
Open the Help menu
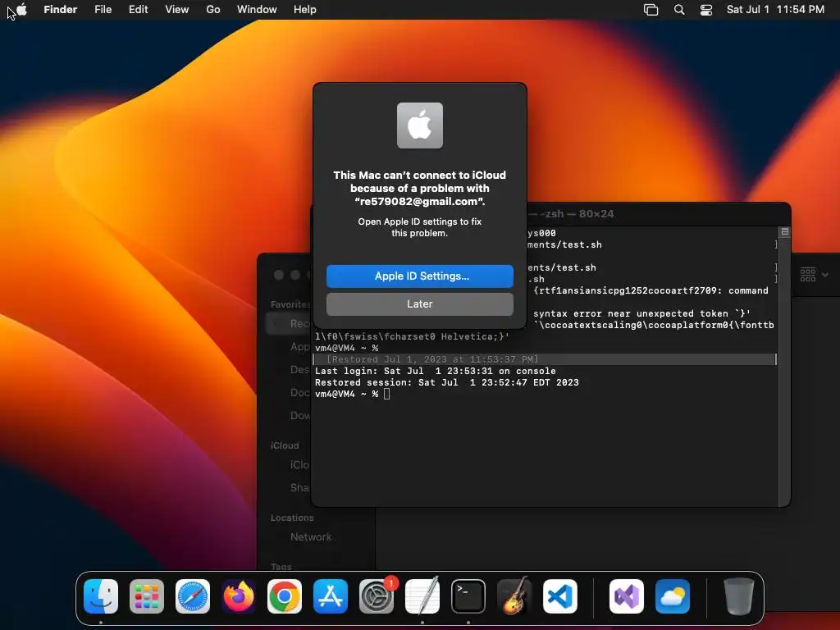[x=305, y=10]
